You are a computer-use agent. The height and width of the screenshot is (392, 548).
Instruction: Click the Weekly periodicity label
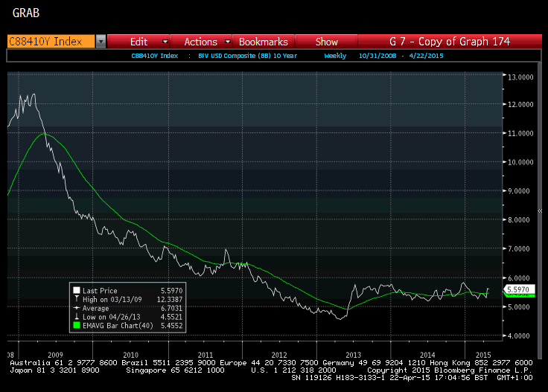[x=335, y=56]
